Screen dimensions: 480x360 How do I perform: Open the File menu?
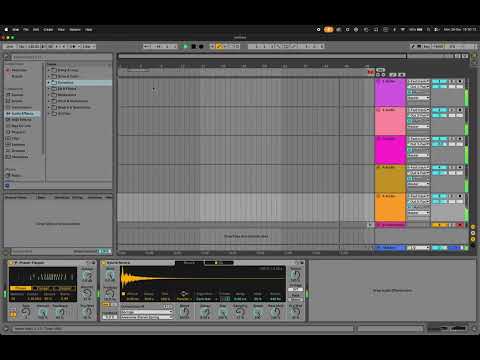[x=26, y=30]
